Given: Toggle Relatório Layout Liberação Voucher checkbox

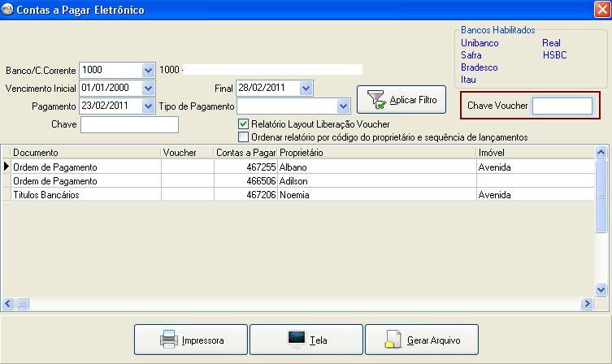Looking at the screenshot, I should pyautogui.click(x=243, y=124).
